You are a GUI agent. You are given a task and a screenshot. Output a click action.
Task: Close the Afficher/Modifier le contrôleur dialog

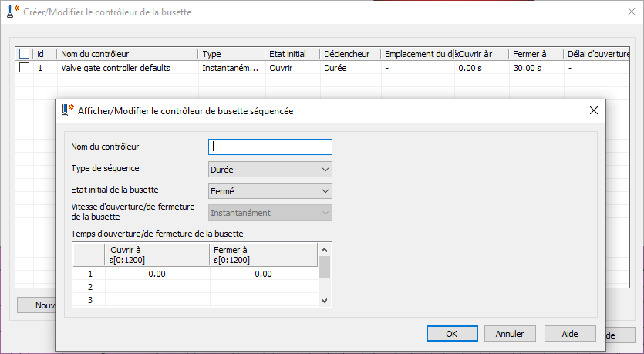point(594,110)
